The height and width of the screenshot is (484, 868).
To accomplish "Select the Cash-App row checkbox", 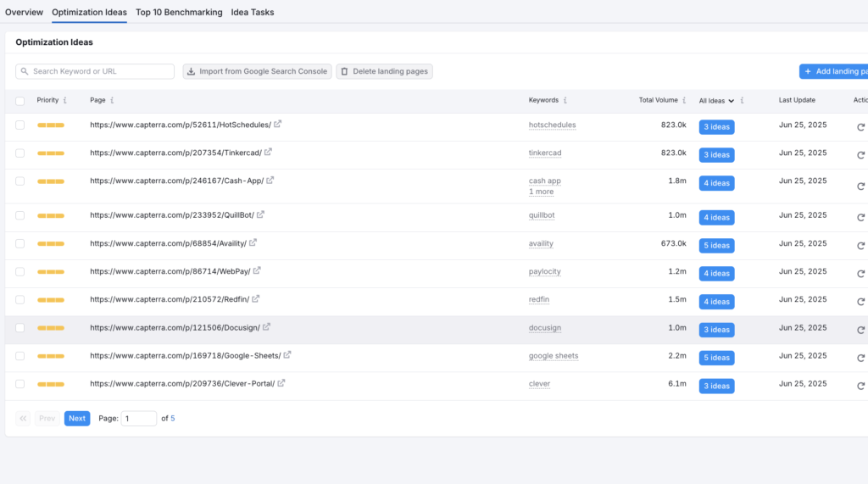I will (20, 181).
